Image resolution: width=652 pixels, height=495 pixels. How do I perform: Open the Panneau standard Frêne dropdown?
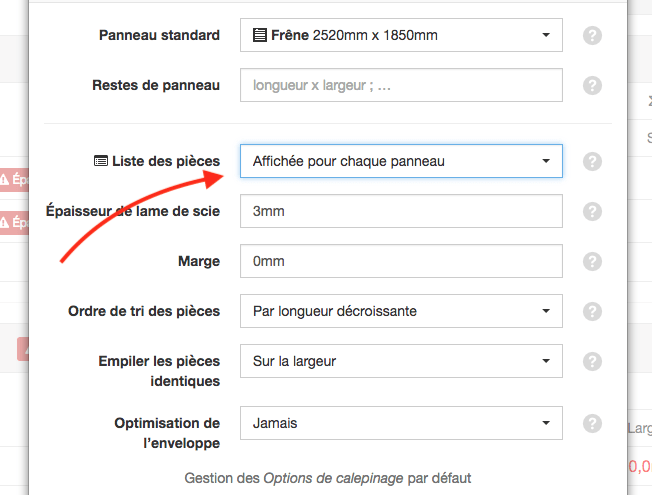(x=401, y=35)
